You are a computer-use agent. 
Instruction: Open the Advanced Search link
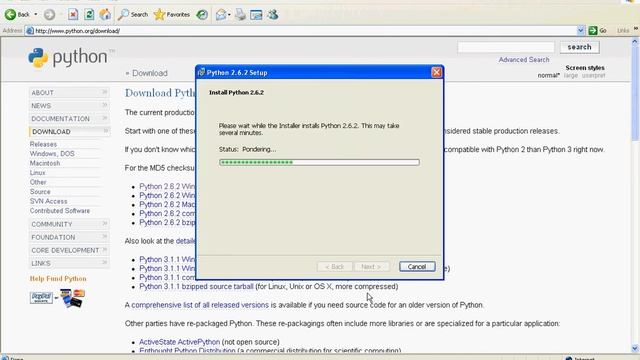(524, 60)
